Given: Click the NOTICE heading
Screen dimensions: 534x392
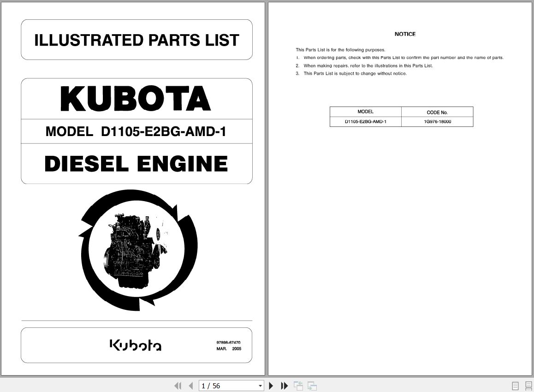Looking at the screenshot, I should 405,34.
